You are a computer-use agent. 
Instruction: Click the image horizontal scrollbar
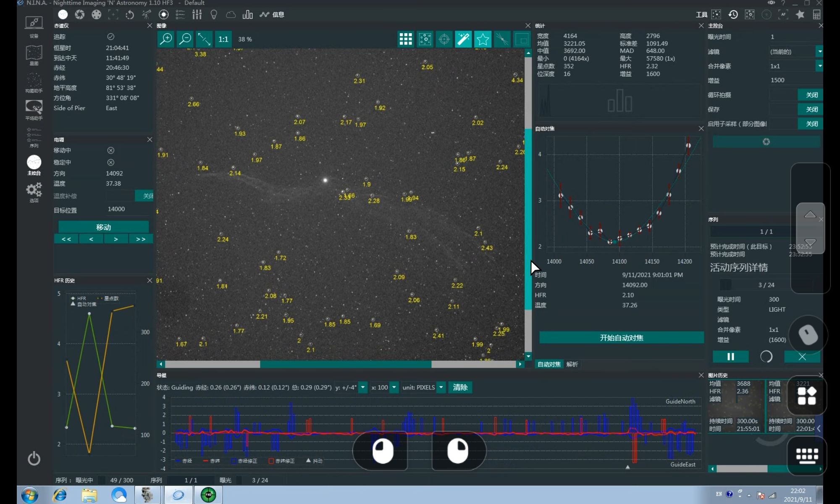click(340, 364)
